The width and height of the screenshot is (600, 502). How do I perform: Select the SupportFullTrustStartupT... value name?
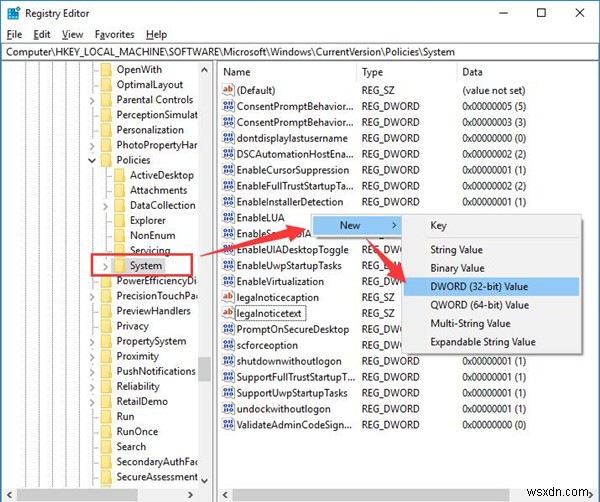pyautogui.click(x=295, y=377)
